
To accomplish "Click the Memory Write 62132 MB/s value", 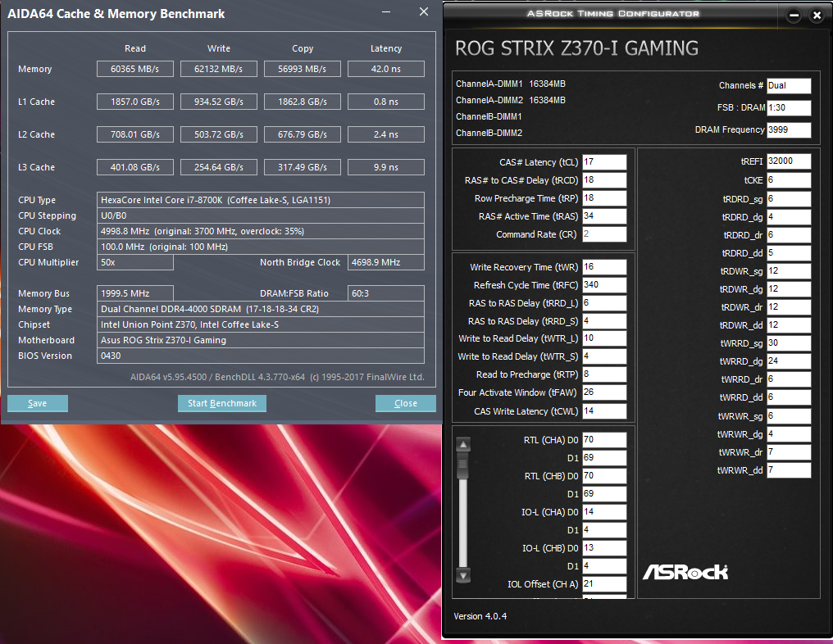I will tap(219, 69).
